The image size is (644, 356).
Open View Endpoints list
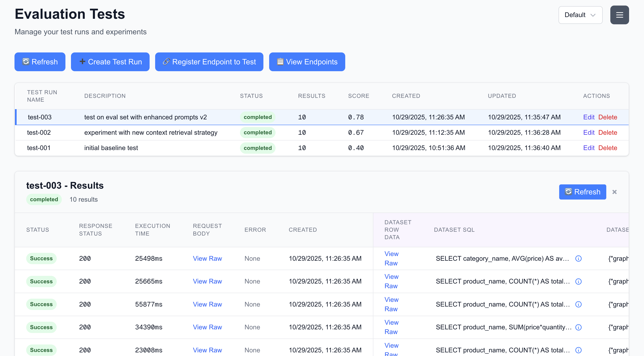coord(307,62)
